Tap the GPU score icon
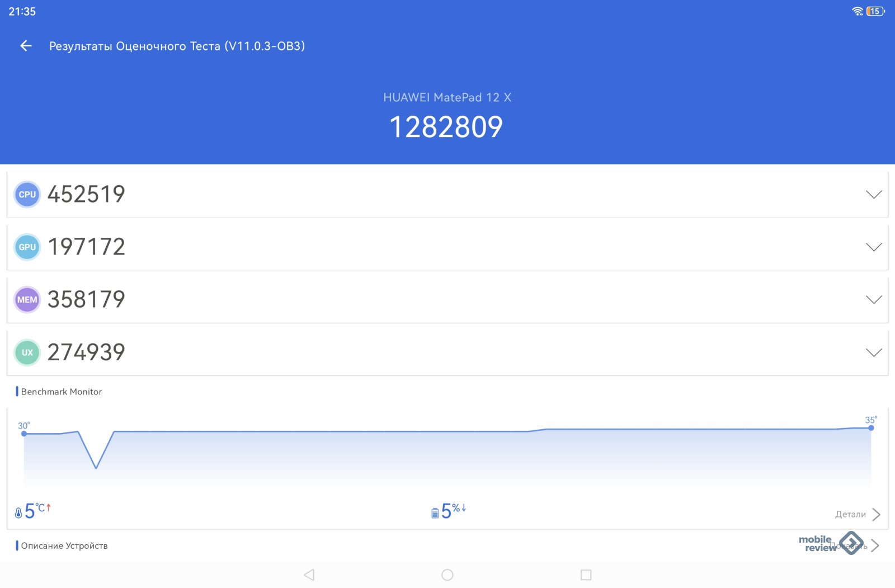This screenshot has height=588, width=895. click(27, 247)
